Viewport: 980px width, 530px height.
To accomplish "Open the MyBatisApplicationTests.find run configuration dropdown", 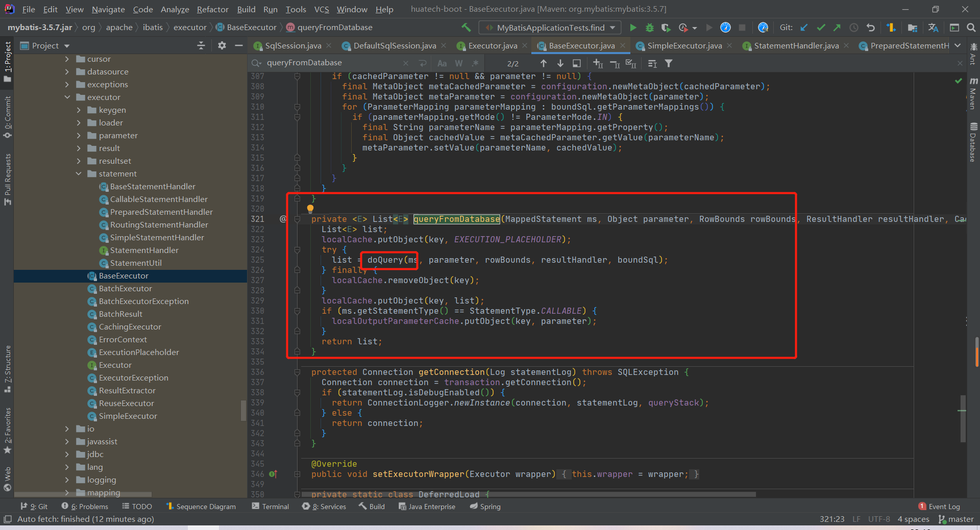I will (550, 28).
